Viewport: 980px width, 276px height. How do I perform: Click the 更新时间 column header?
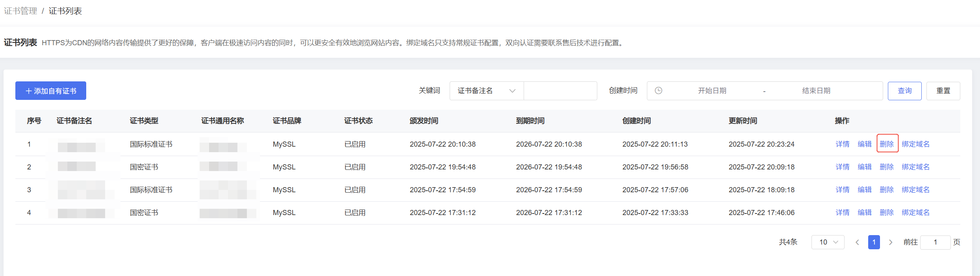(x=743, y=121)
